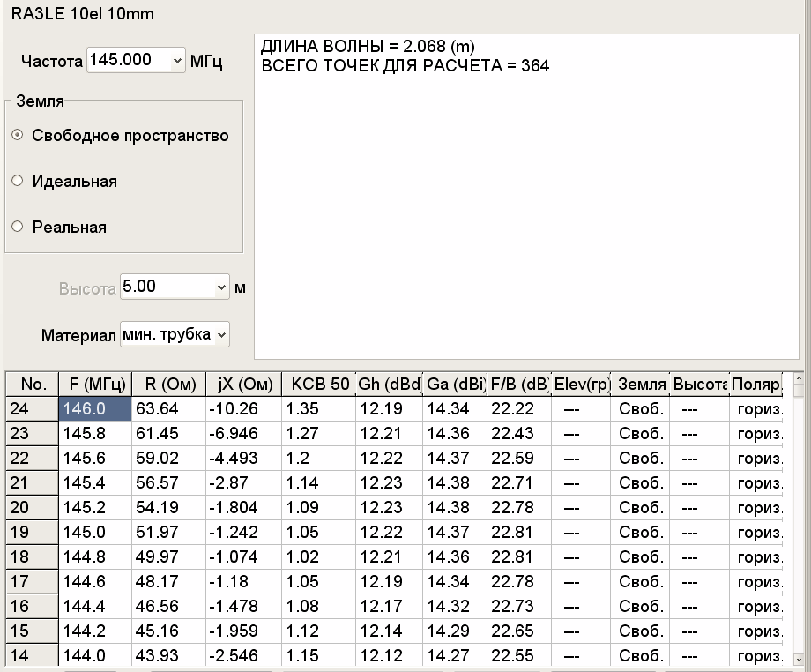Choose the Реальная ground radio button

(18, 228)
